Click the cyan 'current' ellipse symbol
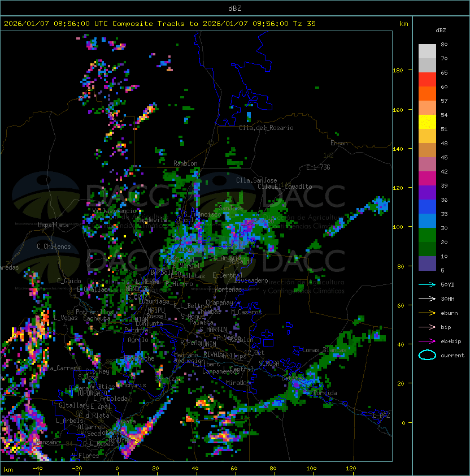470x476 pixels. [427, 355]
